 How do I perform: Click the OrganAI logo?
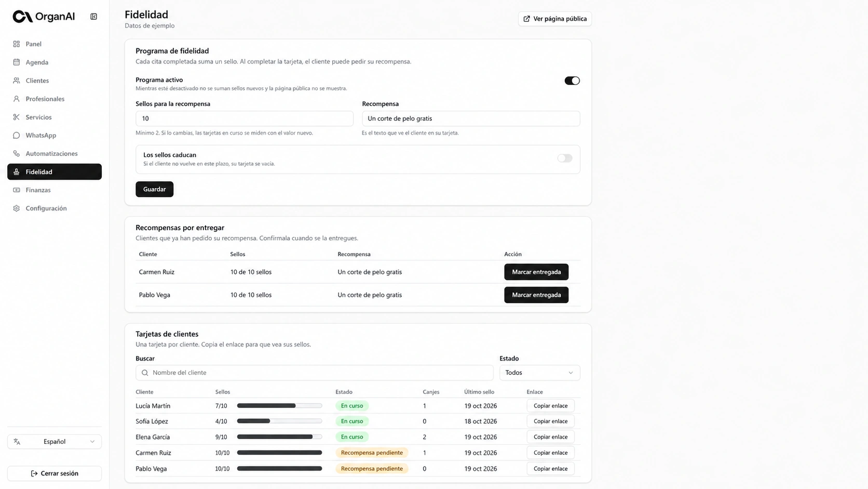[44, 17]
